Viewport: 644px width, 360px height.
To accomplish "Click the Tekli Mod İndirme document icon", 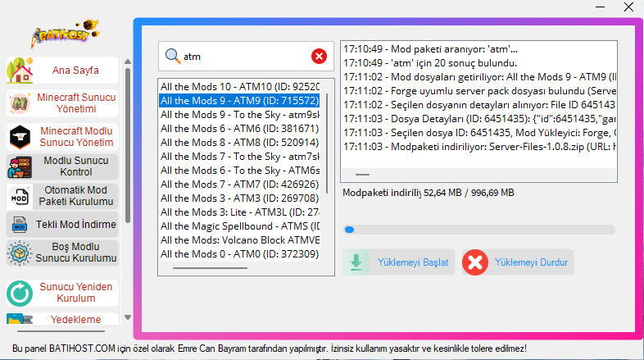I will coord(20,225).
